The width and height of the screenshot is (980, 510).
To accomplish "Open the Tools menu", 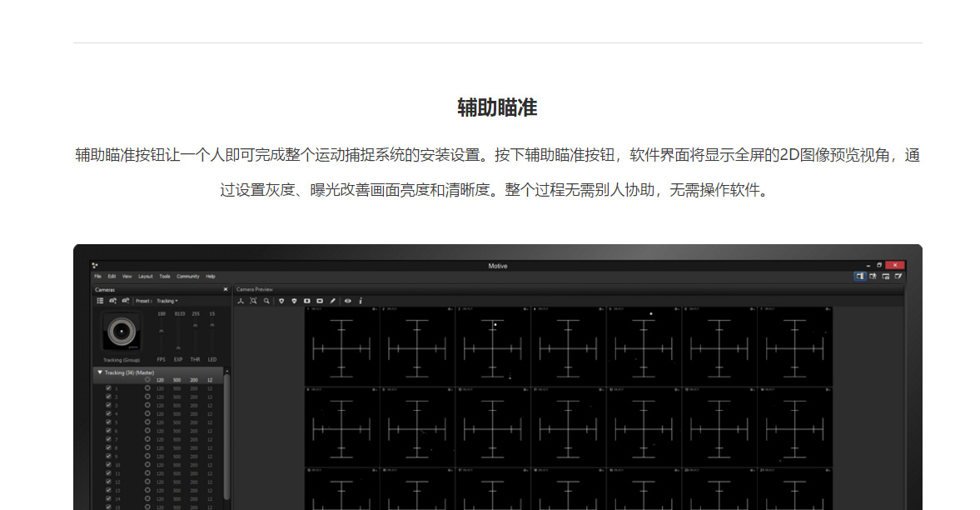I will click(x=164, y=276).
